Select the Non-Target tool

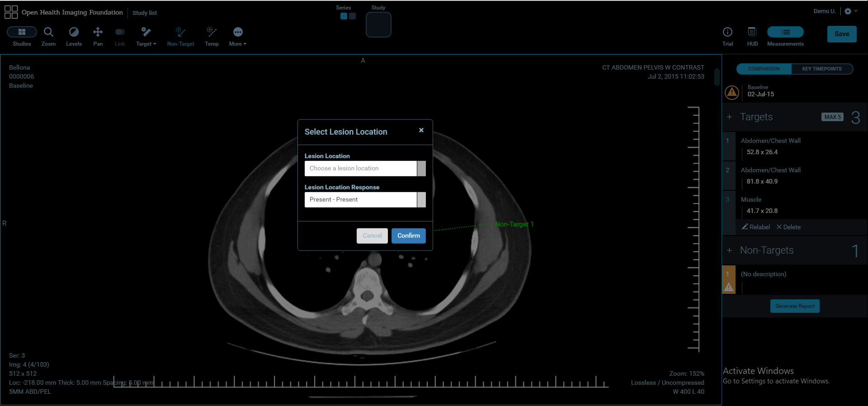[x=180, y=32]
